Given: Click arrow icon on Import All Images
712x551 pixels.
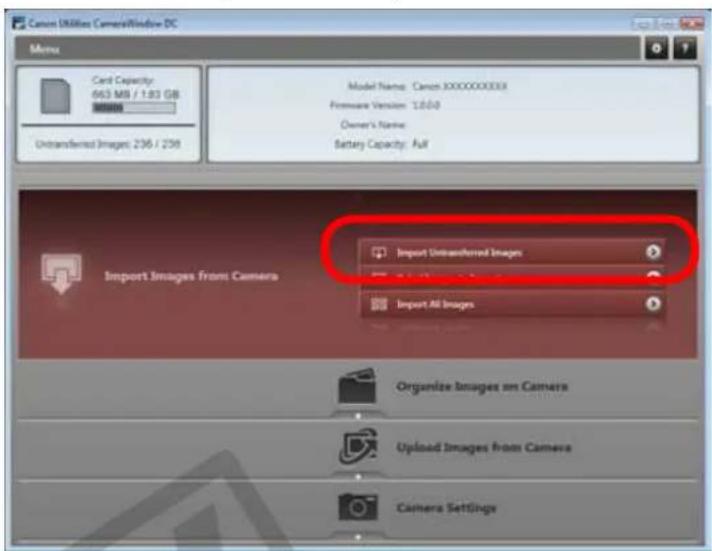Looking at the screenshot, I should point(653,303).
